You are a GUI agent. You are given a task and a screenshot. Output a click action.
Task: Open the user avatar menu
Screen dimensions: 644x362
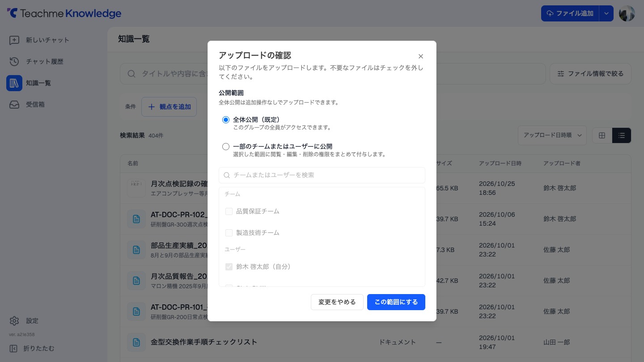click(x=627, y=13)
